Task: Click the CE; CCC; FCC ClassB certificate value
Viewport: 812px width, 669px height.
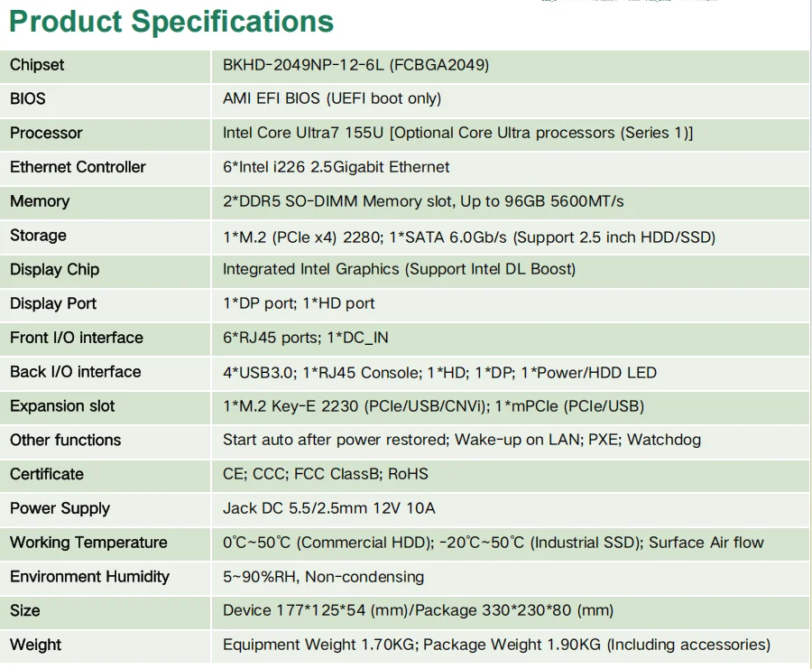Action: coord(325,474)
